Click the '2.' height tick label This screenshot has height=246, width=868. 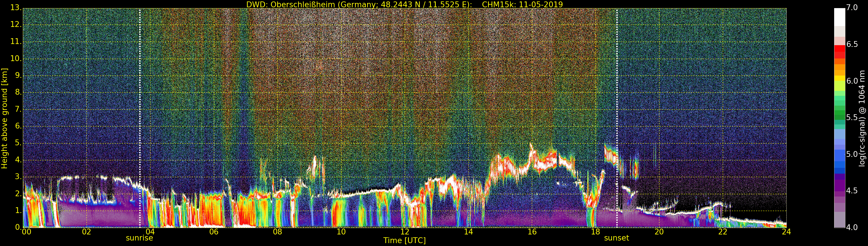(18, 193)
